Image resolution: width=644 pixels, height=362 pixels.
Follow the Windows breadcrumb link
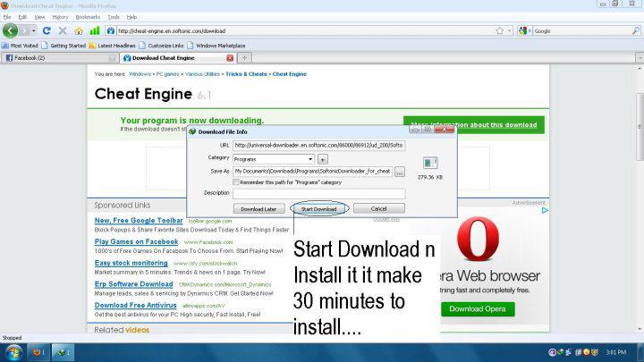tap(140, 74)
